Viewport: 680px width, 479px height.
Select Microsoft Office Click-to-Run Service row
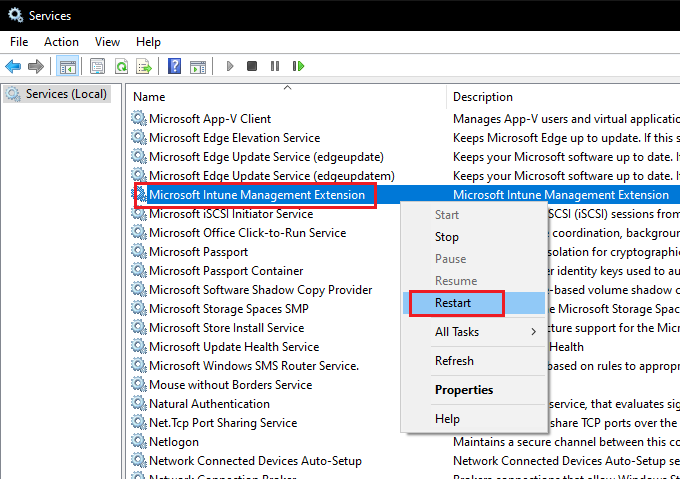[x=248, y=233]
